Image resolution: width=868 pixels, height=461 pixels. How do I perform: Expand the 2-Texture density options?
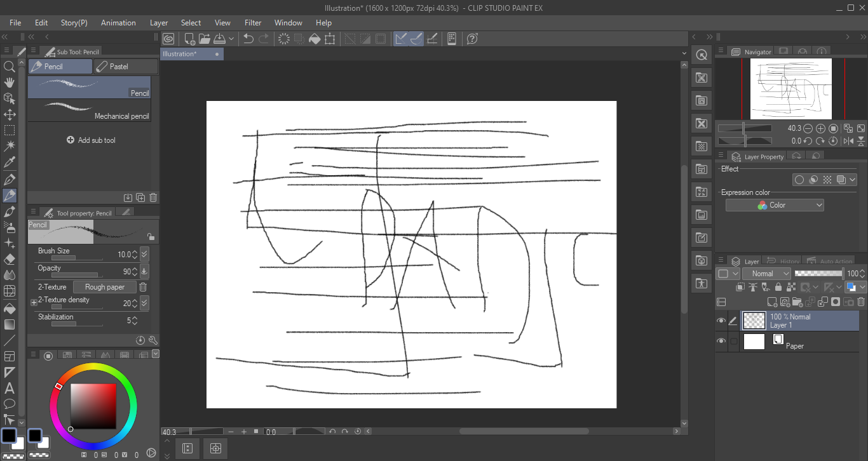point(34,303)
